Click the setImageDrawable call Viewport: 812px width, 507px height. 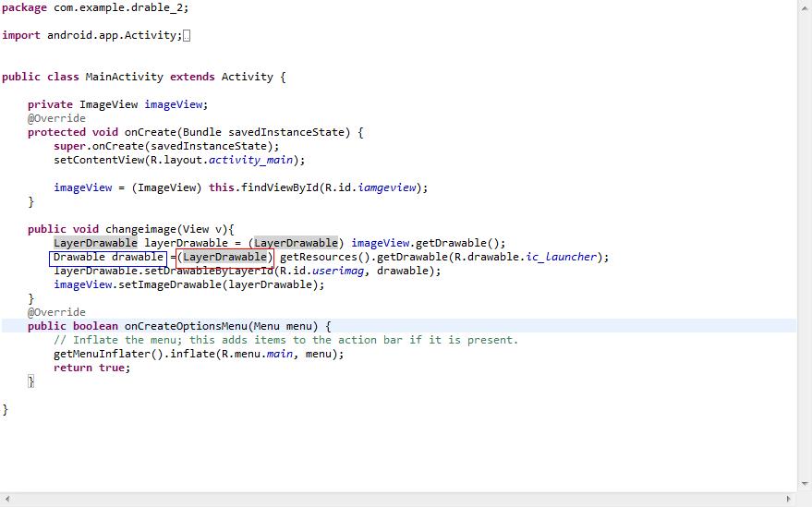tap(170, 284)
